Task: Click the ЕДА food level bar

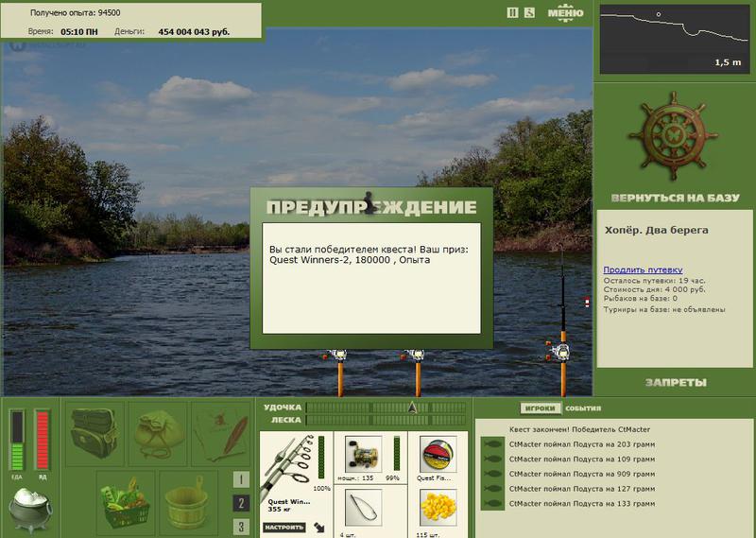Action: pos(17,440)
